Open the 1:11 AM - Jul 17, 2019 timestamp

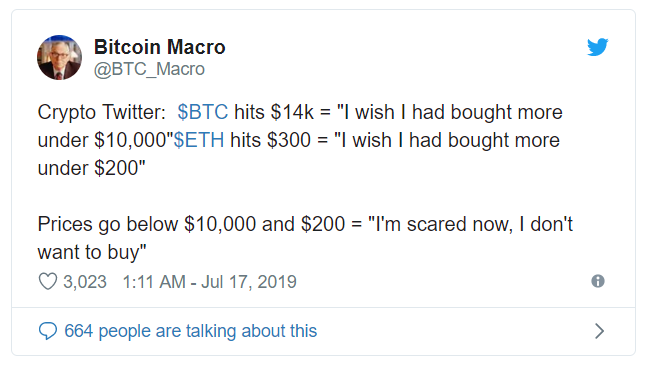(x=210, y=282)
